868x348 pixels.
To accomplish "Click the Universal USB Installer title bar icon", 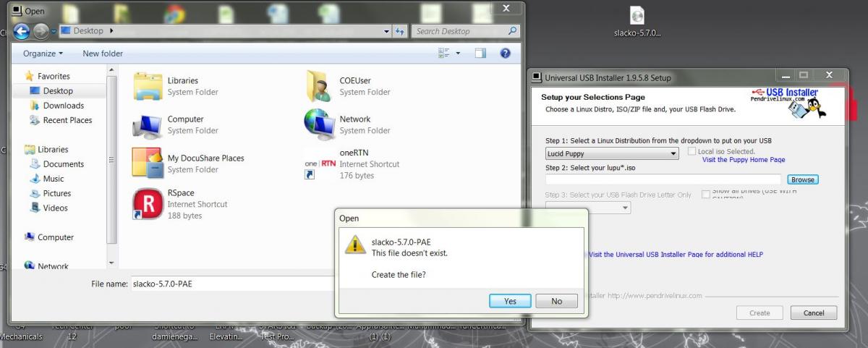I will [x=537, y=77].
